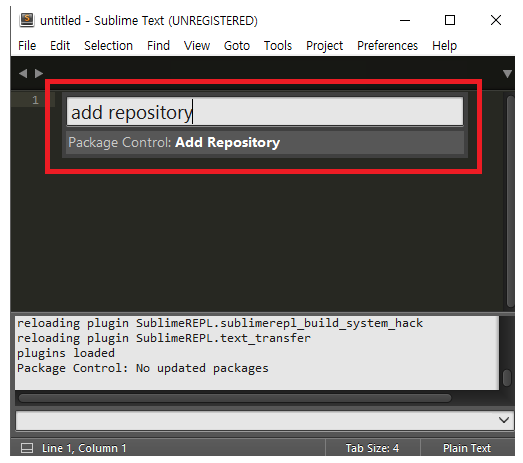Image resolution: width=523 pixels, height=463 pixels.
Task: Open the Project menu
Action: (325, 45)
